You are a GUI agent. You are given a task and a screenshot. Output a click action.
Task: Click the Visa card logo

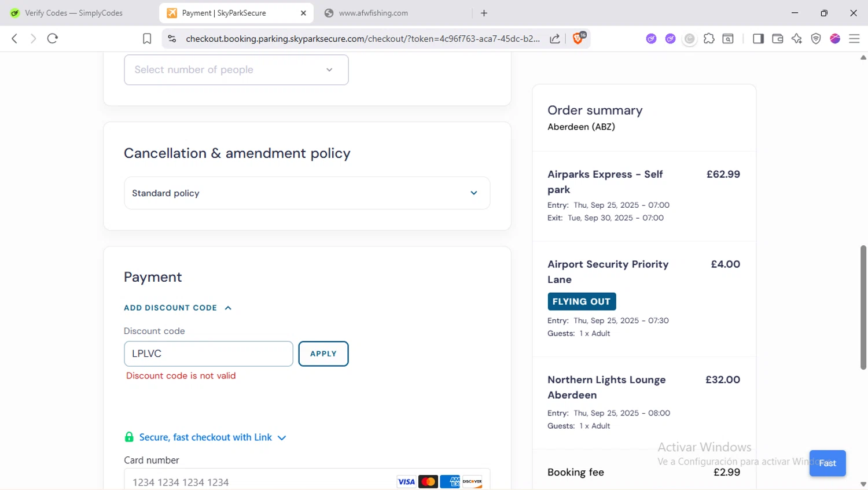pyautogui.click(x=406, y=481)
